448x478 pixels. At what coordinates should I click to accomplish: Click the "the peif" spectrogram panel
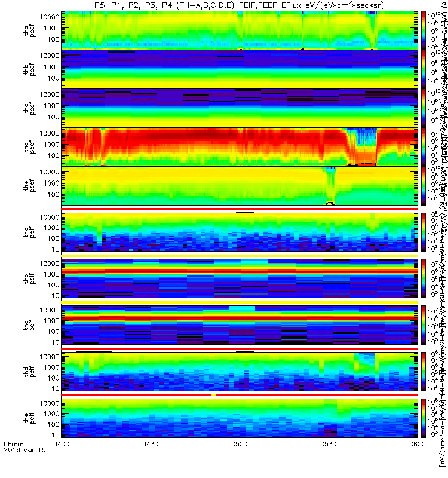point(240,418)
